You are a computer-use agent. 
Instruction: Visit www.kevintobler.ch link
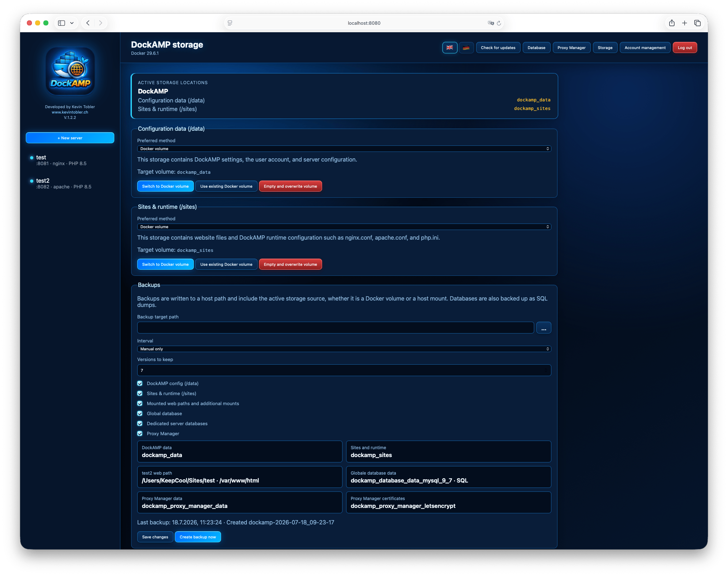(70, 112)
